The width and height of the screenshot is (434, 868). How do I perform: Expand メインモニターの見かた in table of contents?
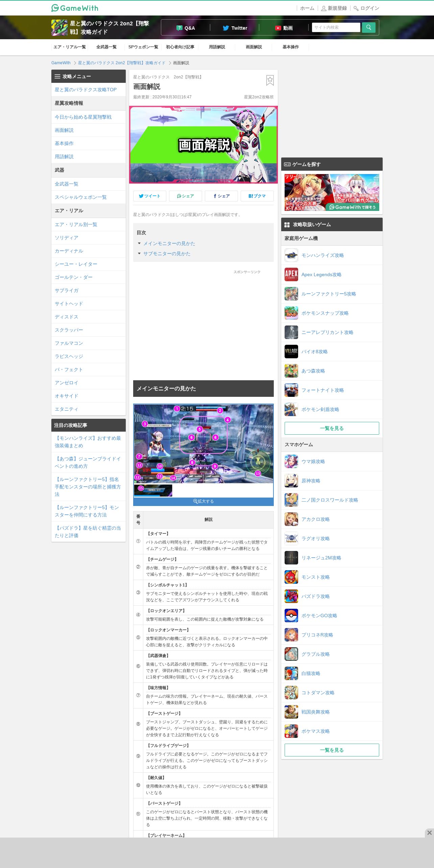169,243
